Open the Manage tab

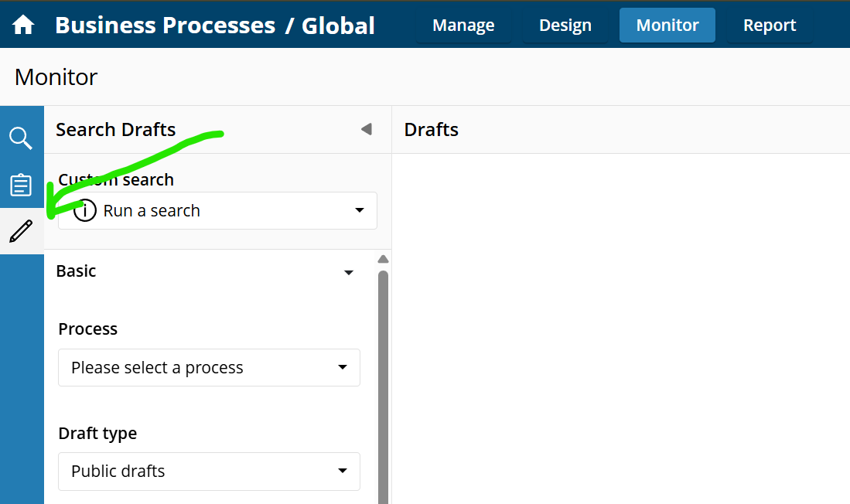463,26
